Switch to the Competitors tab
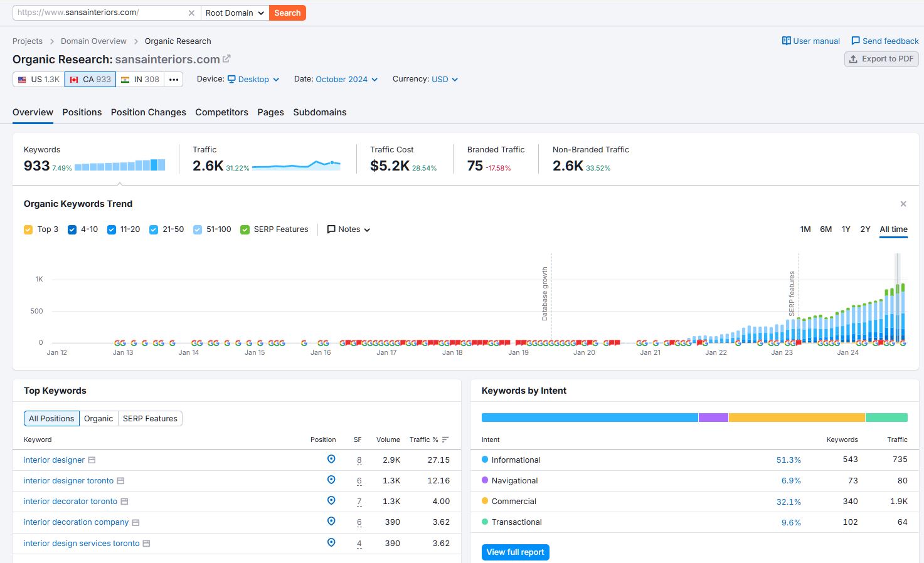924x563 pixels. tap(221, 112)
